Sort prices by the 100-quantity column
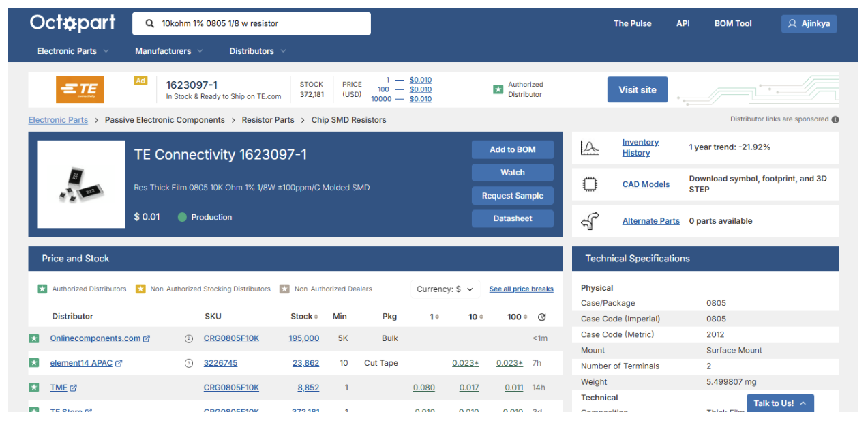 coord(515,316)
